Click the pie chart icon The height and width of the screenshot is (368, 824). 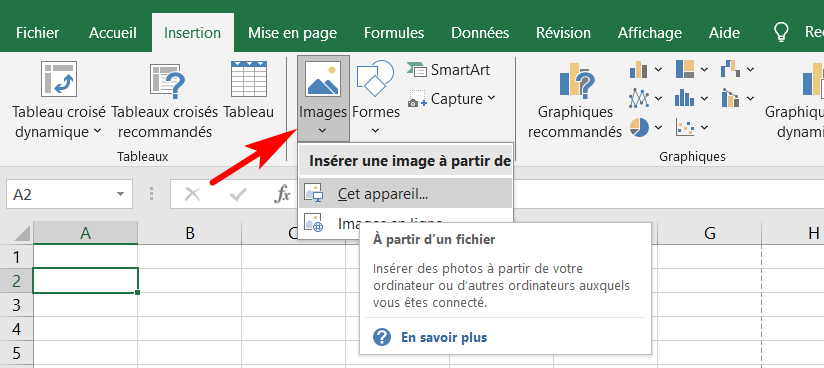(639, 127)
